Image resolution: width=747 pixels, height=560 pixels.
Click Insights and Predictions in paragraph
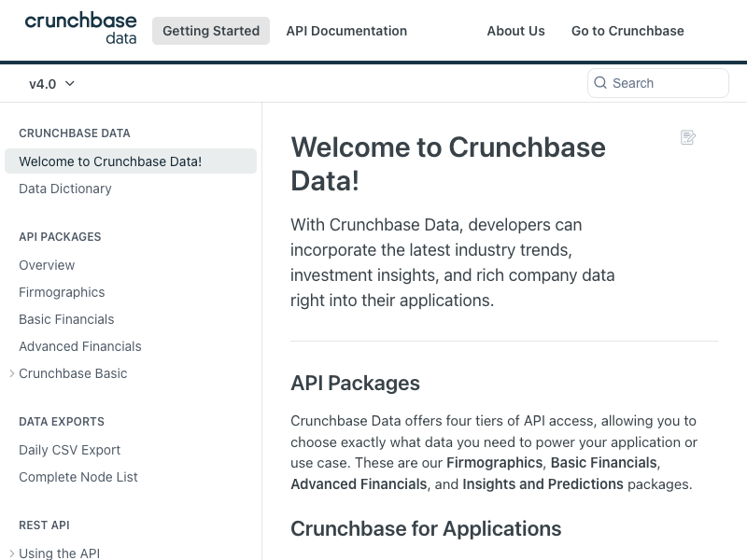point(543,484)
